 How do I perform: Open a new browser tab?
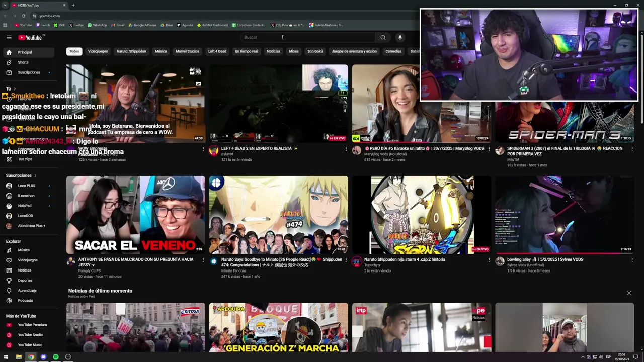coord(73,5)
